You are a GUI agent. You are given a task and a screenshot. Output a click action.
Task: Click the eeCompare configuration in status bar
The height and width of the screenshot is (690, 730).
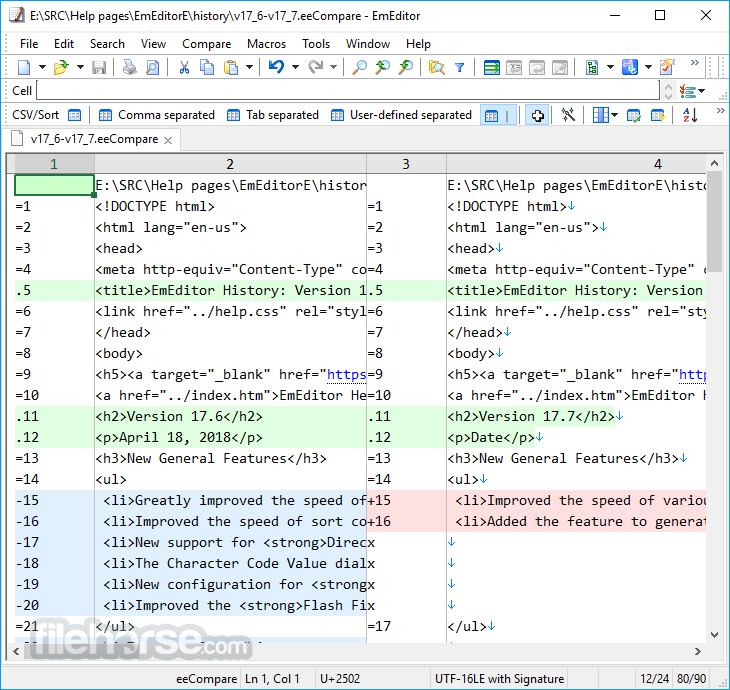point(206,679)
